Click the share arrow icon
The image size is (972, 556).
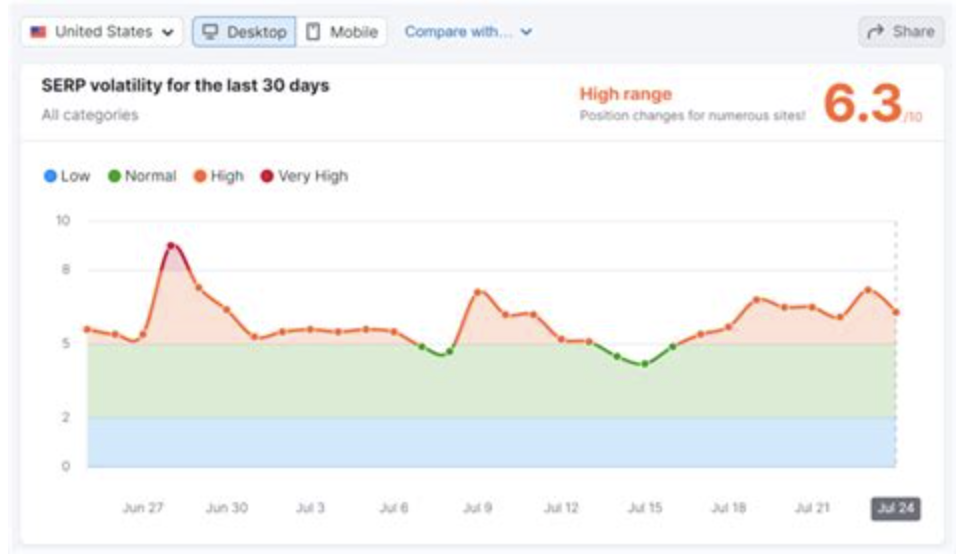875,32
